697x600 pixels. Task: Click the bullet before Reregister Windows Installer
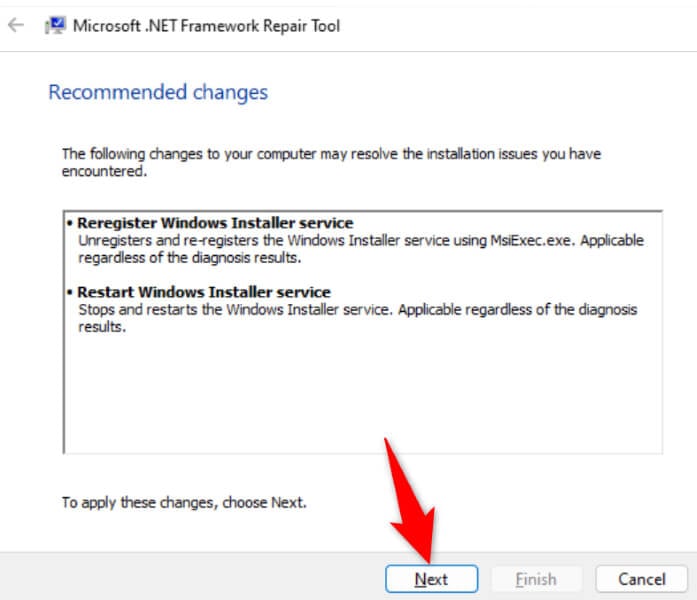click(70, 223)
